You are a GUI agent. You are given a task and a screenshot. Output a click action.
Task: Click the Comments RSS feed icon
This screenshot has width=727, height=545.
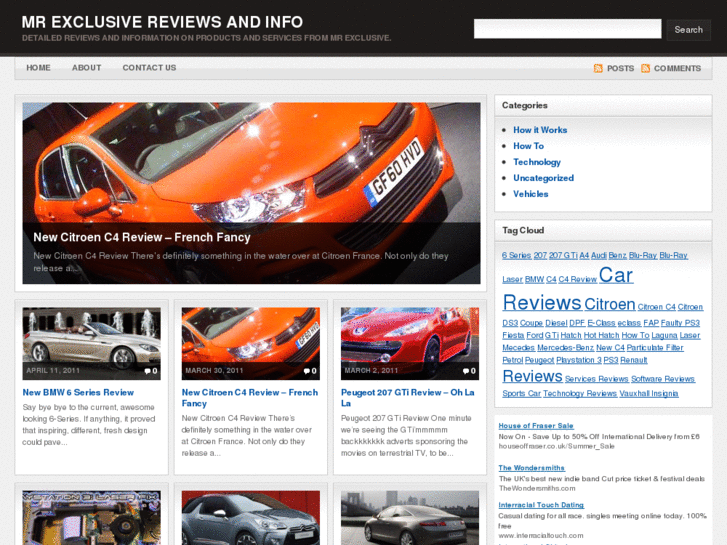coord(645,69)
